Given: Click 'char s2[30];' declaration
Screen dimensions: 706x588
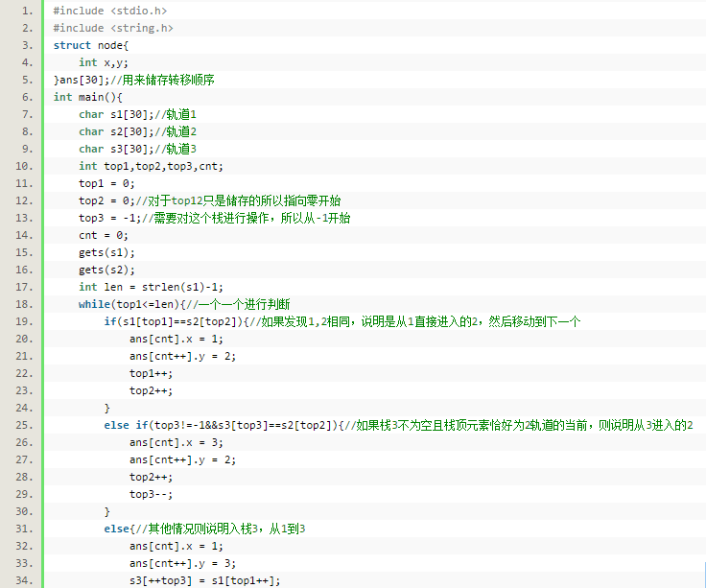Looking at the screenshot, I should tap(116, 131).
